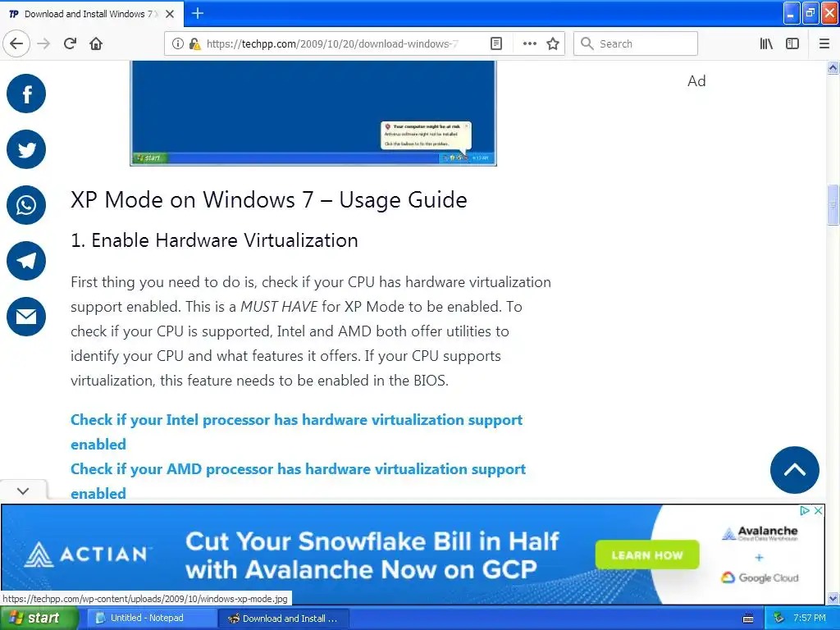Screen dimensions: 840x630
Task: Open the Windows Start menu
Action: click(x=38, y=619)
